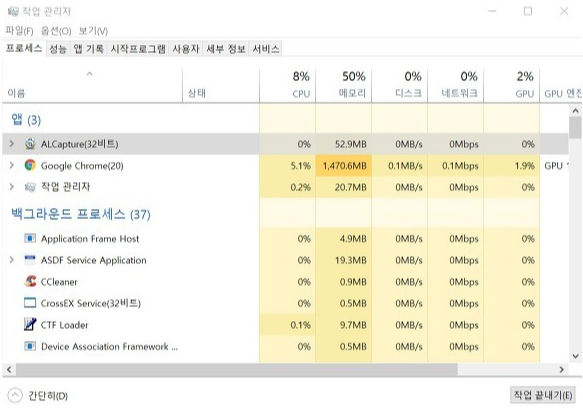The width and height of the screenshot is (583, 412).
Task: Click the CrossEX Service icon
Action: [30, 303]
